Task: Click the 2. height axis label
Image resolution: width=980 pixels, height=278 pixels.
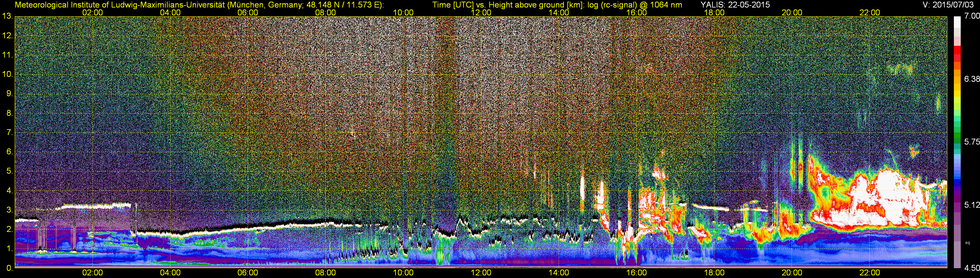Action: tap(9, 229)
